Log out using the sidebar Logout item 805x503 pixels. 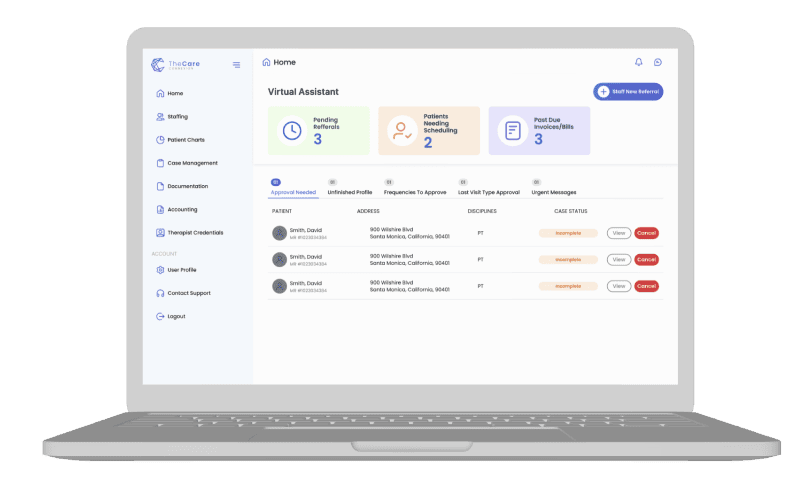tap(176, 316)
